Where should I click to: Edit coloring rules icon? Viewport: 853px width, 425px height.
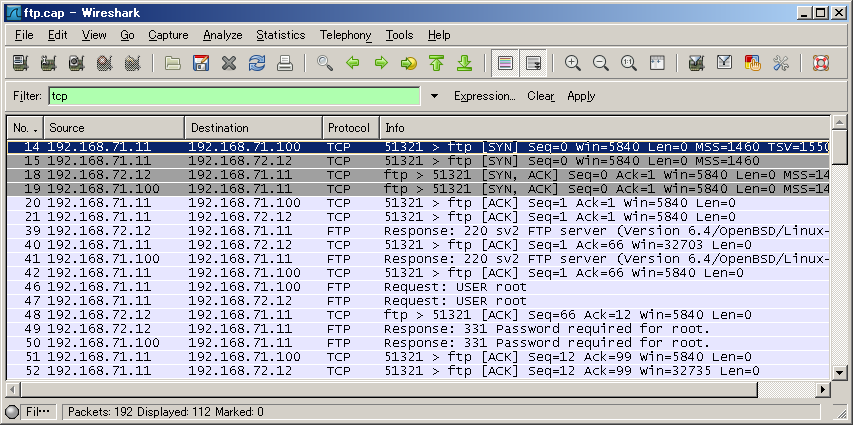752,63
